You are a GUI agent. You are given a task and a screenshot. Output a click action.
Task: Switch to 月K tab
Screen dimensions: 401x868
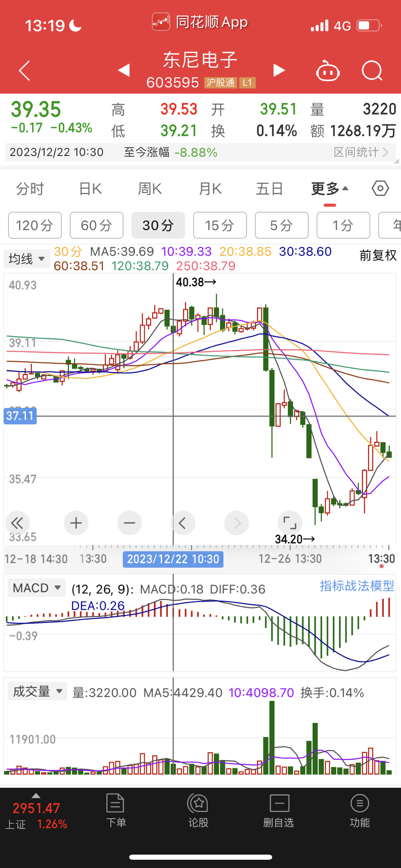210,189
